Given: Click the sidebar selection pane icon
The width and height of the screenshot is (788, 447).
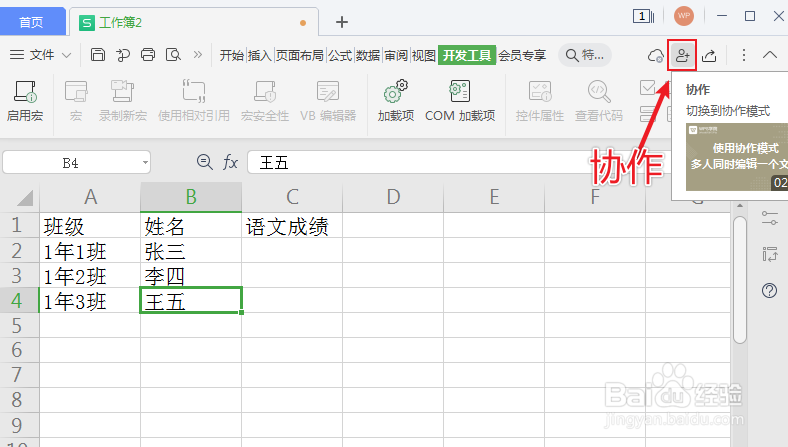Looking at the screenshot, I should point(769,254).
